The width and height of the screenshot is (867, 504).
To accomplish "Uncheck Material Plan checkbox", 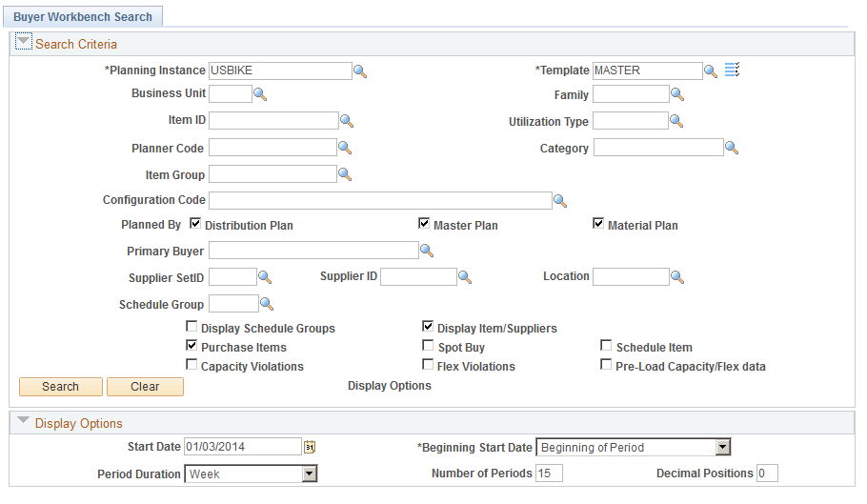I will [598, 223].
